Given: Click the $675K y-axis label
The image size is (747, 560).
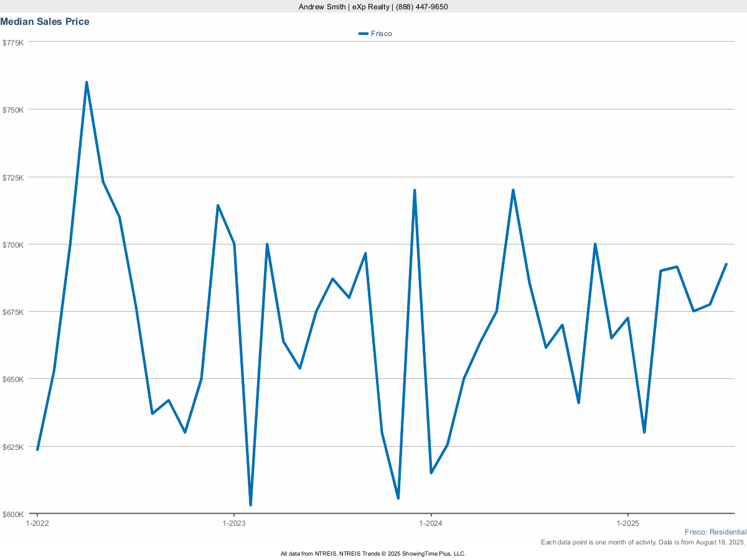Looking at the screenshot, I should 13,312.
